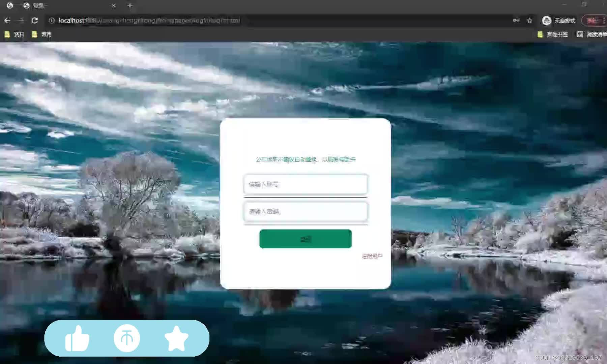This screenshot has height=364, width=607.
Task: Click the localhost address bar URL
Action: tap(149, 21)
